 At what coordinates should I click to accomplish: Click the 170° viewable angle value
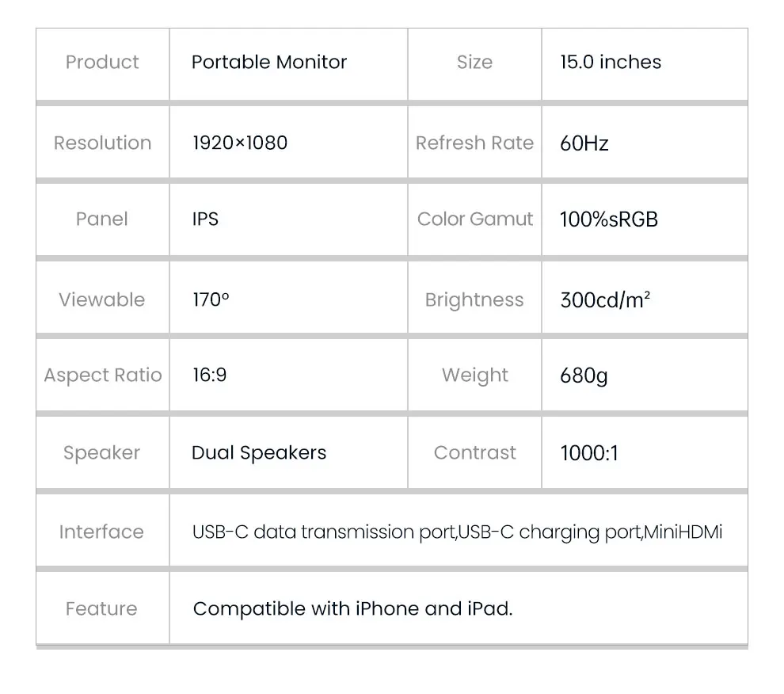(x=211, y=300)
